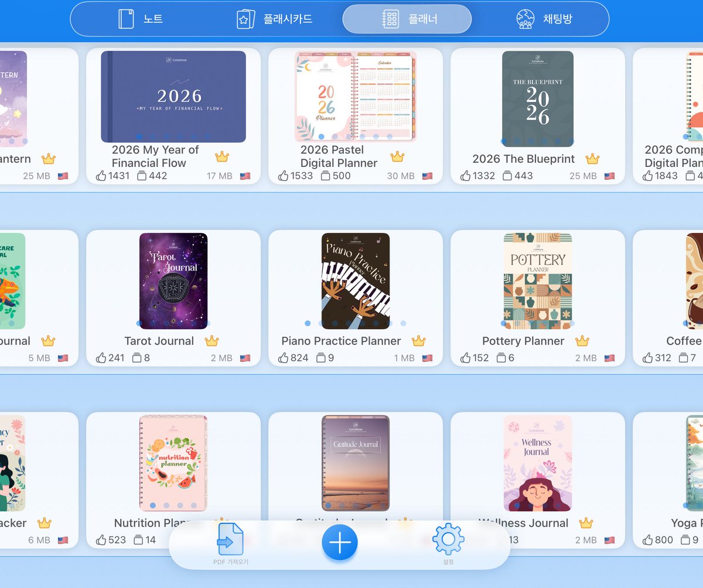Switch to the 노트 tab
This screenshot has width=703, height=588.
click(141, 19)
